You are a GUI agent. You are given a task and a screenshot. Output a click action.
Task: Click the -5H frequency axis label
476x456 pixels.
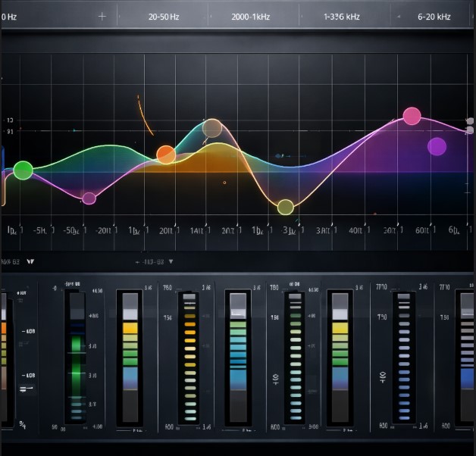click(x=40, y=231)
